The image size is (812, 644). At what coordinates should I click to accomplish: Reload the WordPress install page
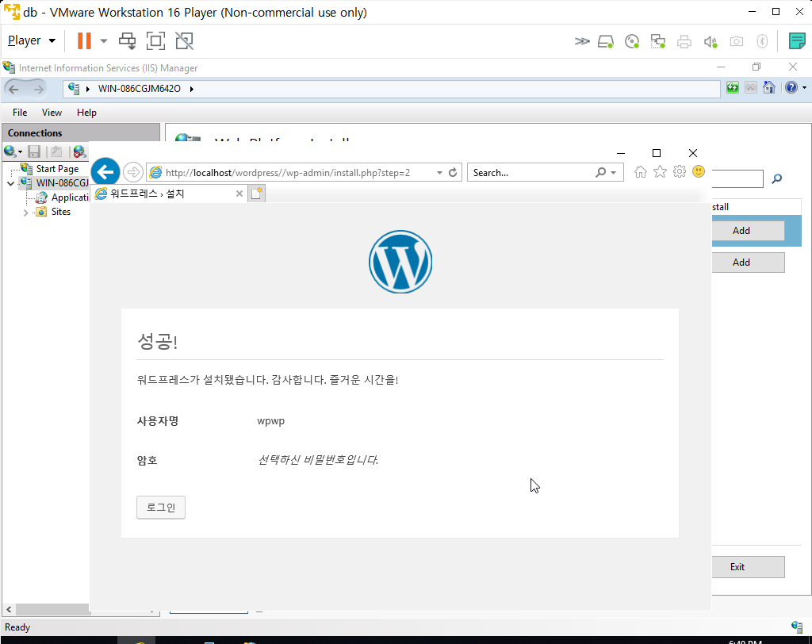coord(453,173)
